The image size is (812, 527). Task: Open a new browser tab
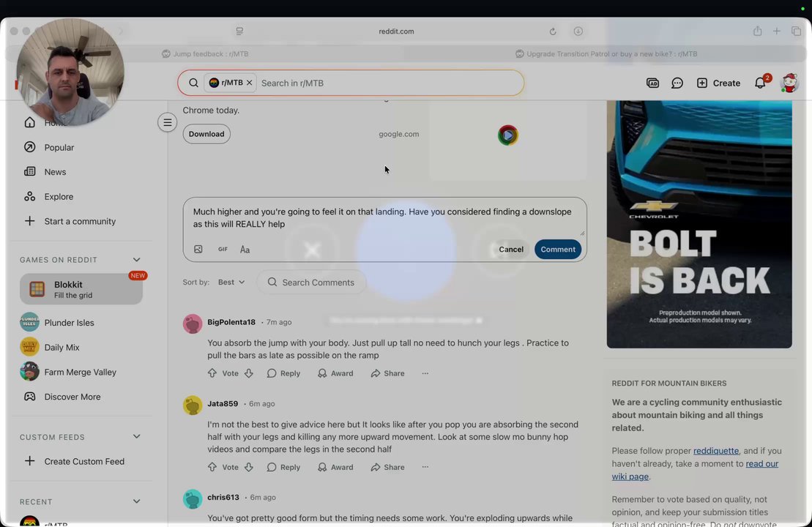[x=776, y=31]
